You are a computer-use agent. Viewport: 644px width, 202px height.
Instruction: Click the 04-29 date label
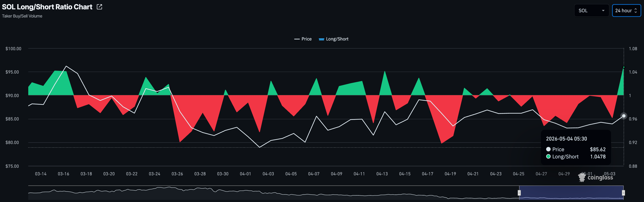[x=564, y=174]
